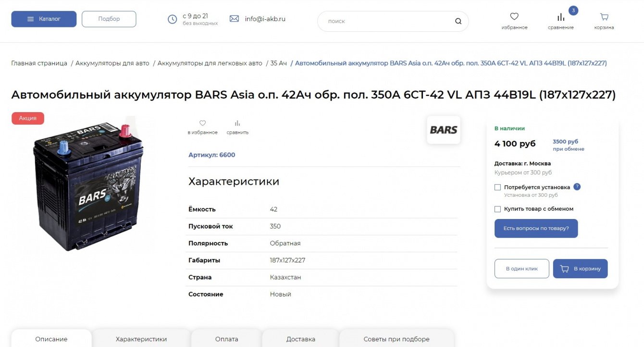Image resolution: width=644 pixels, height=347 pixels.
Task: Add product to в избранное heart icon
Action: 202,123
